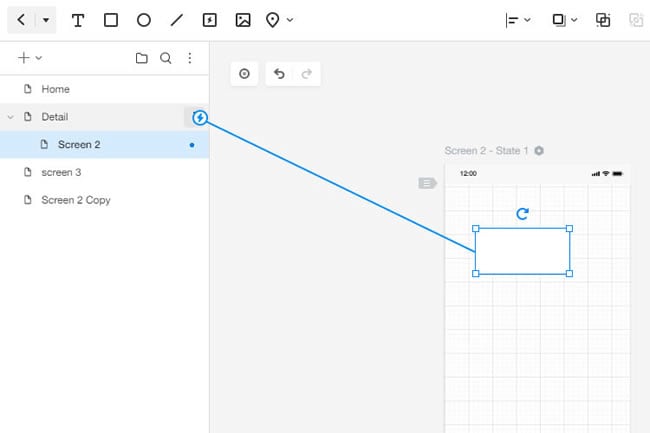Select the Detail screen
Viewport: 650px width, 433px height.
coord(104,117)
